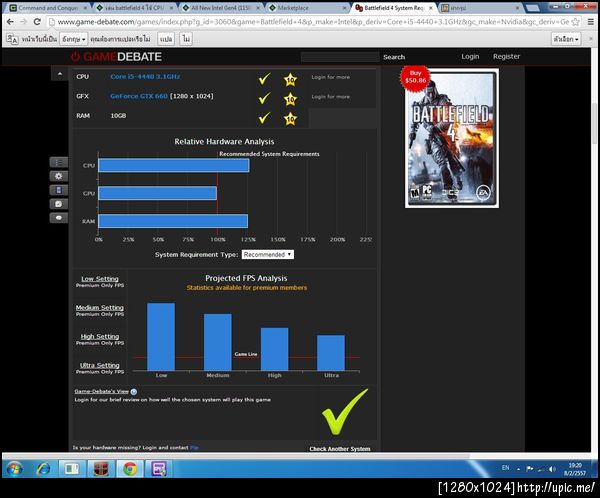Go back with the browser back arrow
Image resolution: width=600 pixels, height=498 pixels.
[x=11, y=22]
